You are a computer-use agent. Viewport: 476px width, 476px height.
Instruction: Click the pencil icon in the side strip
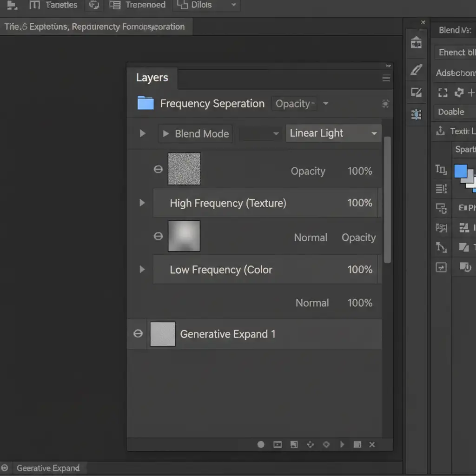click(416, 70)
